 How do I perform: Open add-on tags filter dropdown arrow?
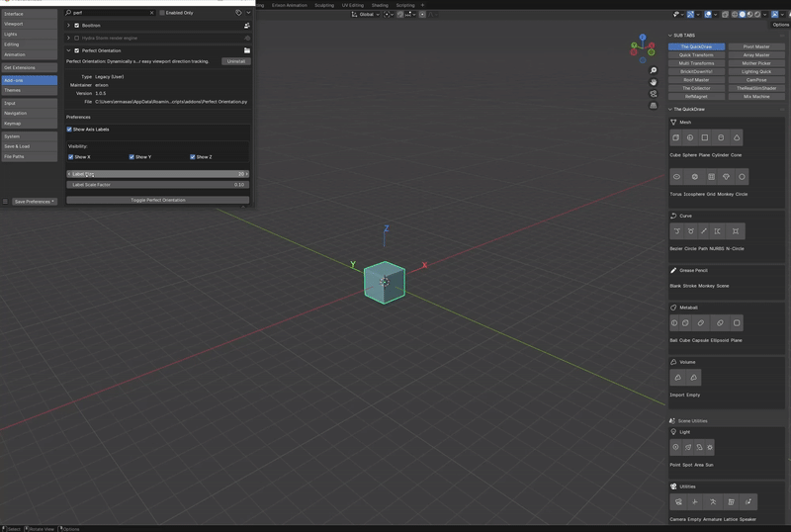click(x=249, y=13)
